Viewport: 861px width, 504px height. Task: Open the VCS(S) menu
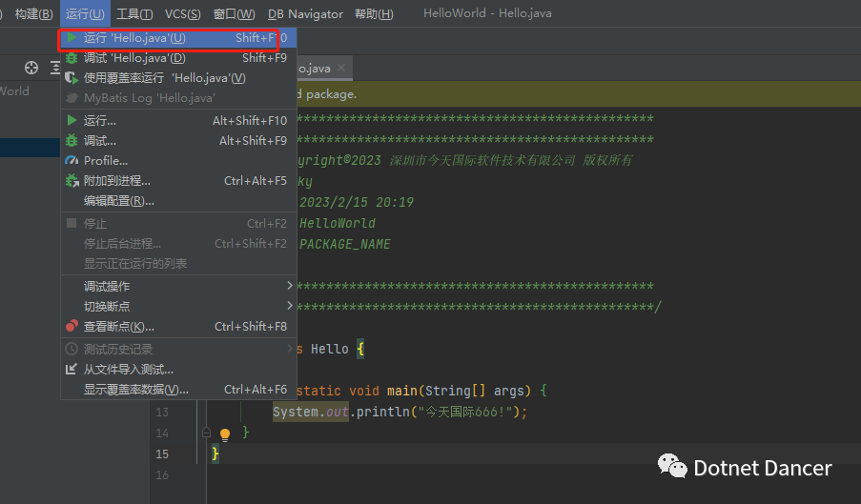pyautogui.click(x=183, y=13)
